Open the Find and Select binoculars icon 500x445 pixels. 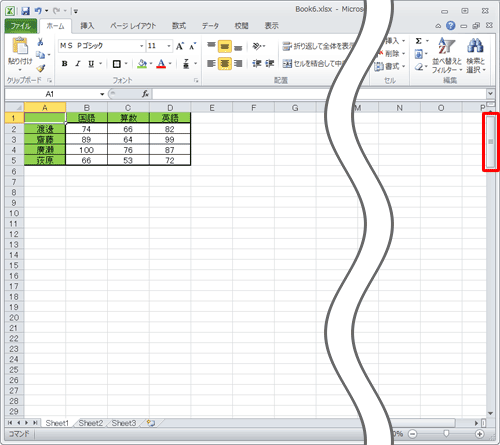475,45
